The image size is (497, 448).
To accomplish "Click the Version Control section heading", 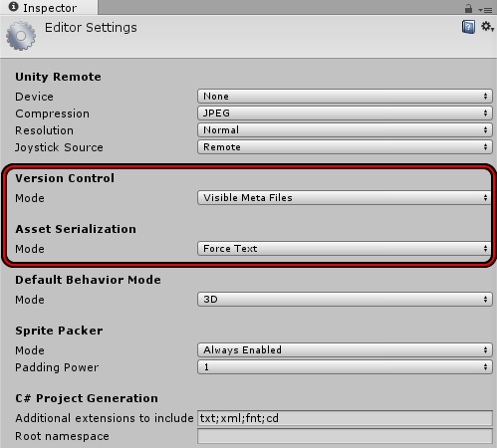I will 65,178.
